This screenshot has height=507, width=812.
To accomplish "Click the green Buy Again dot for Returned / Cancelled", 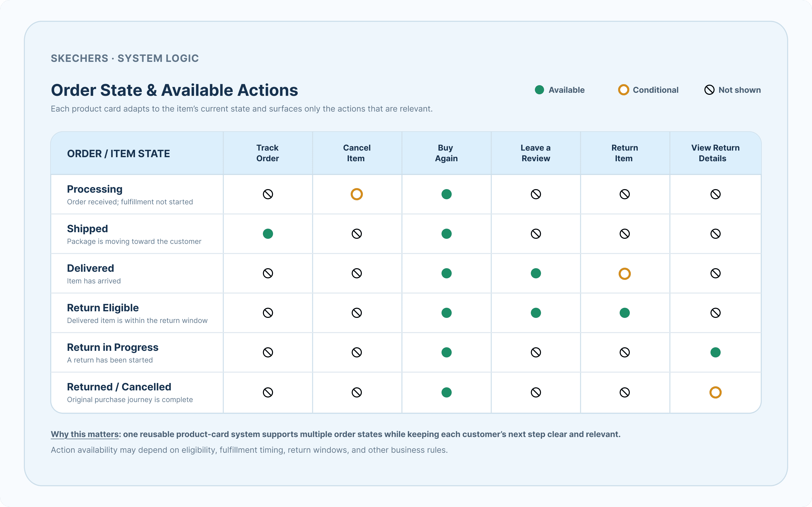I will [x=446, y=392].
